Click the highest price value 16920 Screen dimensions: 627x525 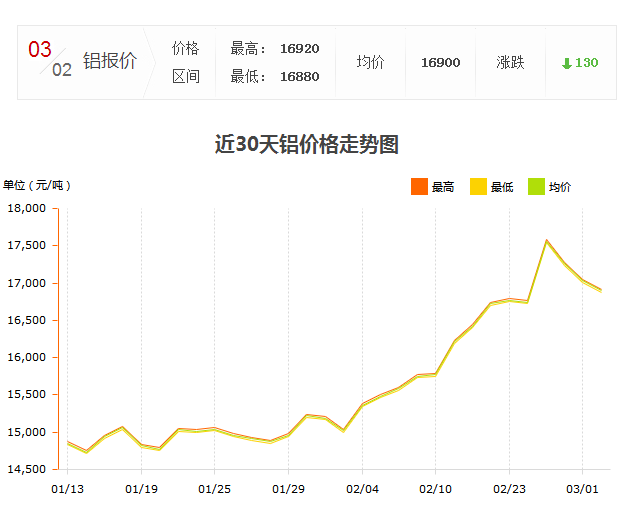point(300,49)
